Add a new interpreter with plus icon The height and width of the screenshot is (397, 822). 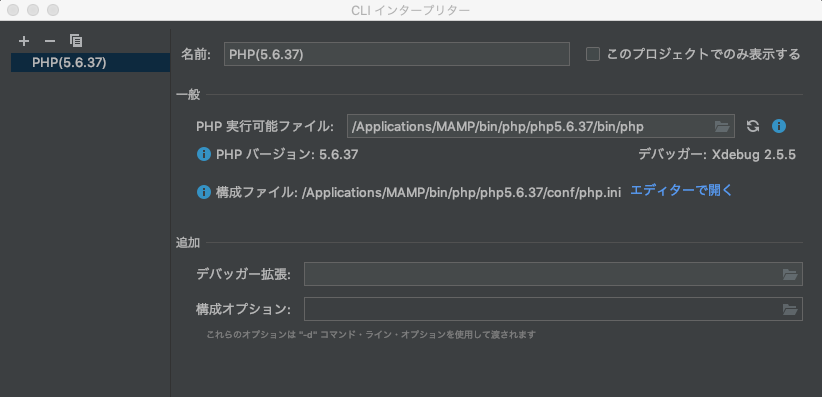[x=24, y=41]
